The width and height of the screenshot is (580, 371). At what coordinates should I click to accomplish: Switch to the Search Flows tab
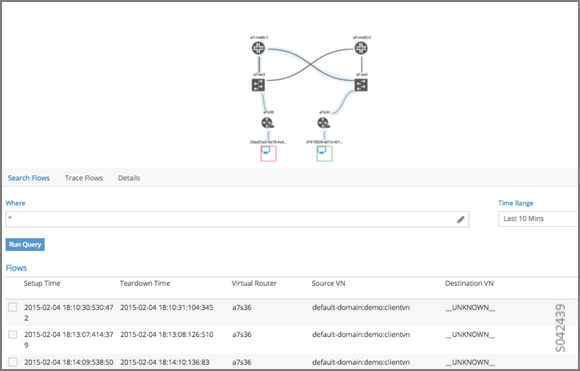pos(28,178)
